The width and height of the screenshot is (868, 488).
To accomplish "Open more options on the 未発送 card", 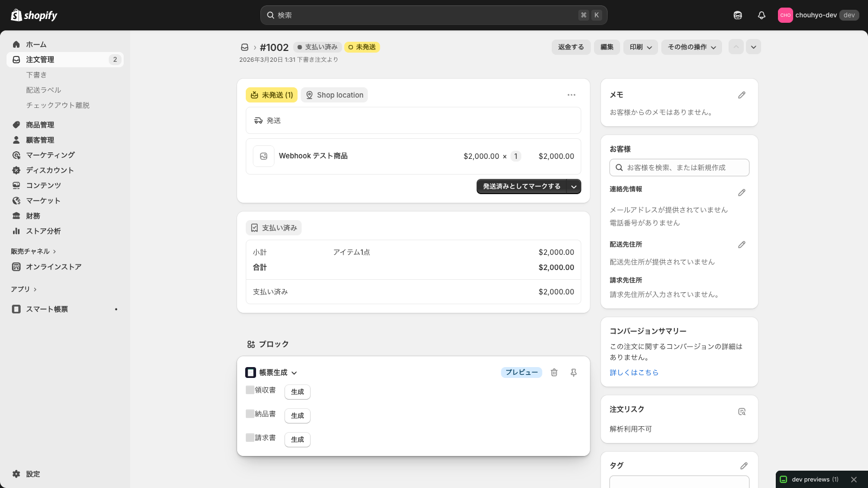I will [x=571, y=95].
